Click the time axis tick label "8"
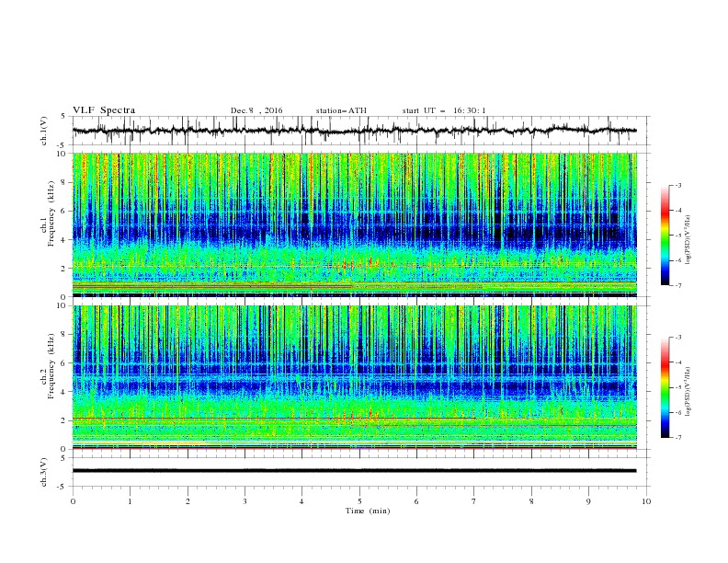This screenshot has width=728, height=563. pos(531,501)
